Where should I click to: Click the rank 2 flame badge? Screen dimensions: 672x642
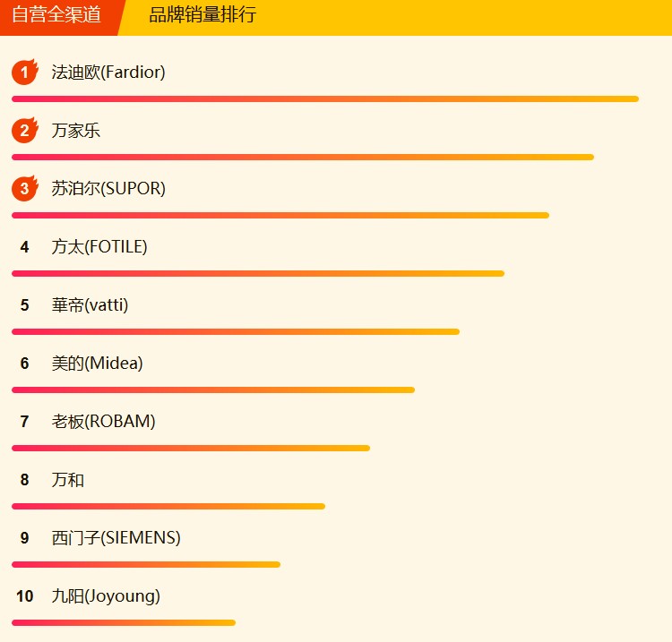(x=25, y=131)
